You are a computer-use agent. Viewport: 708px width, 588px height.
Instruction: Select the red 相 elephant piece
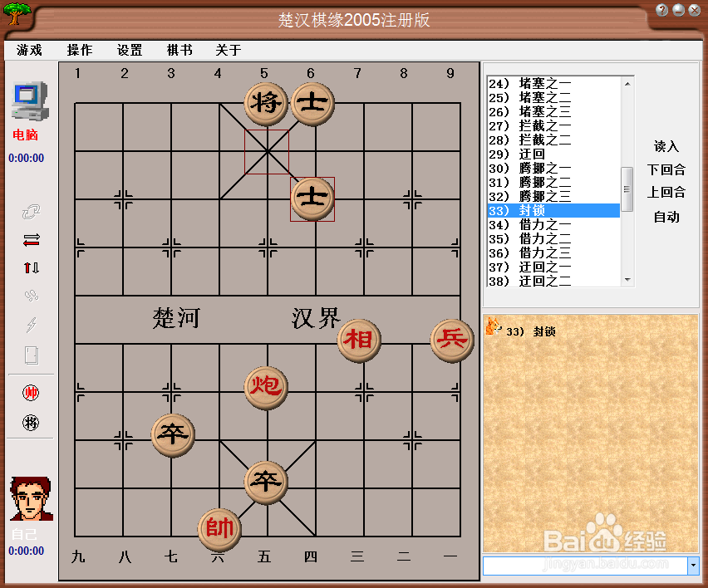point(360,341)
